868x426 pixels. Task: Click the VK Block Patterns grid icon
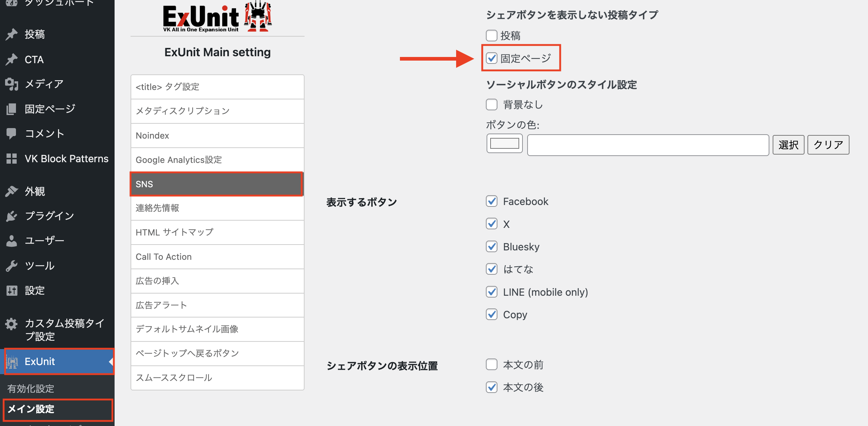point(12,159)
